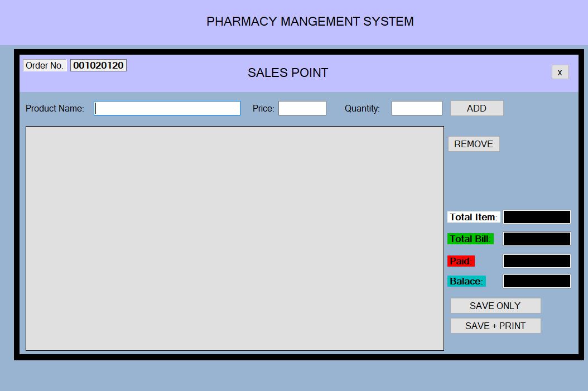The width and height of the screenshot is (588, 391).
Task: Click the Quantity: label
Action: pyautogui.click(x=362, y=108)
